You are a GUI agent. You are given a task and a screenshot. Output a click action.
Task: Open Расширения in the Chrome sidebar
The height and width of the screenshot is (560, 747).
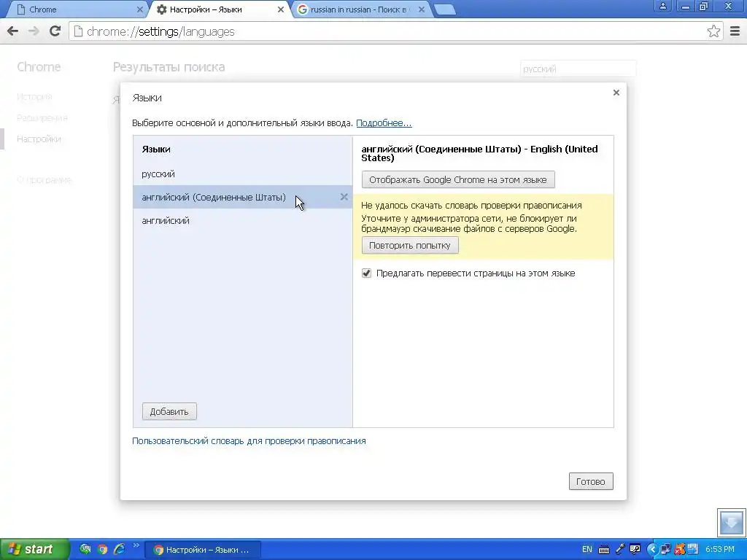(x=42, y=117)
